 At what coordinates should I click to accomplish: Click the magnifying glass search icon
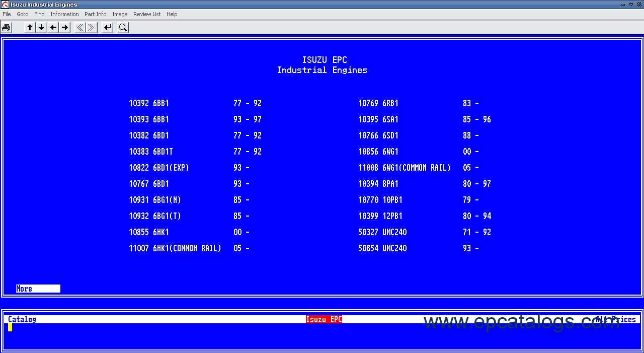[123, 28]
